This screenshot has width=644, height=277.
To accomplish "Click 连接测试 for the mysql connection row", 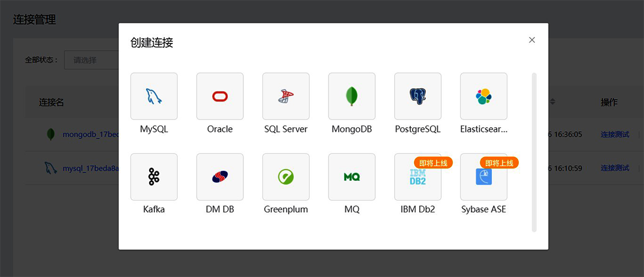I will 615,168.
